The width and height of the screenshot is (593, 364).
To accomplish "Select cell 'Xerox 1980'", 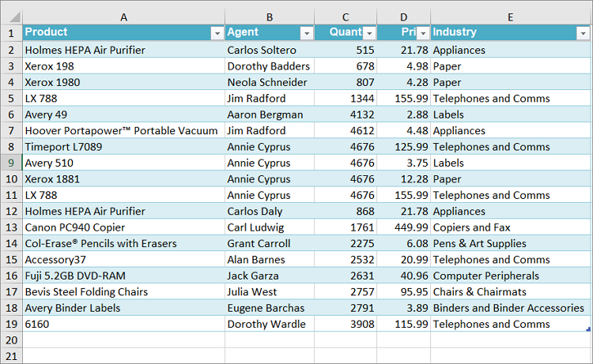I will pyautogui.click(x=123, y=82).
